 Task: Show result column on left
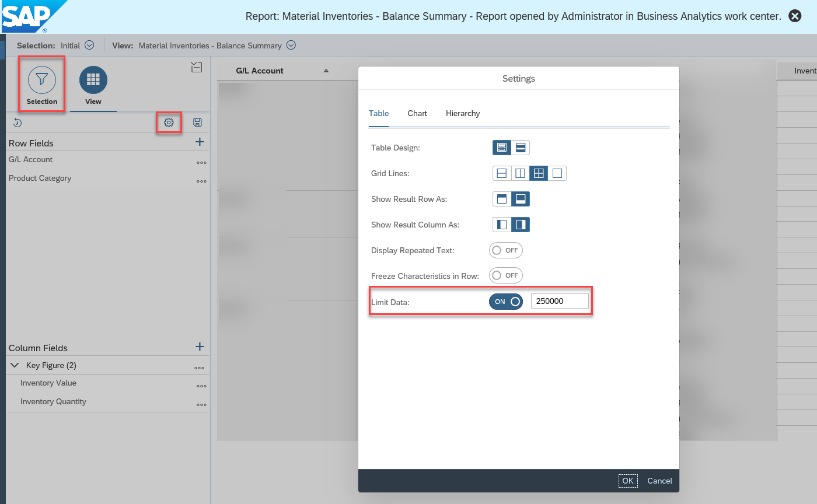click(502, 225)
